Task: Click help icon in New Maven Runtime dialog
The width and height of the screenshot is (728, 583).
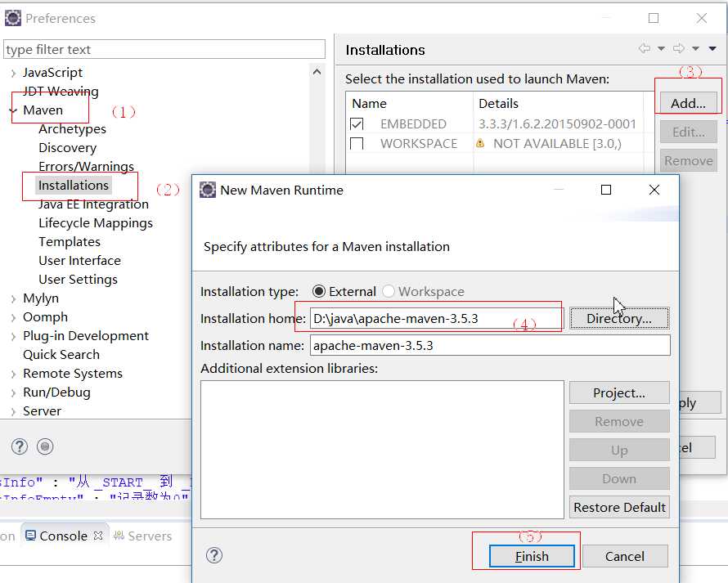Action: point(214,555)
